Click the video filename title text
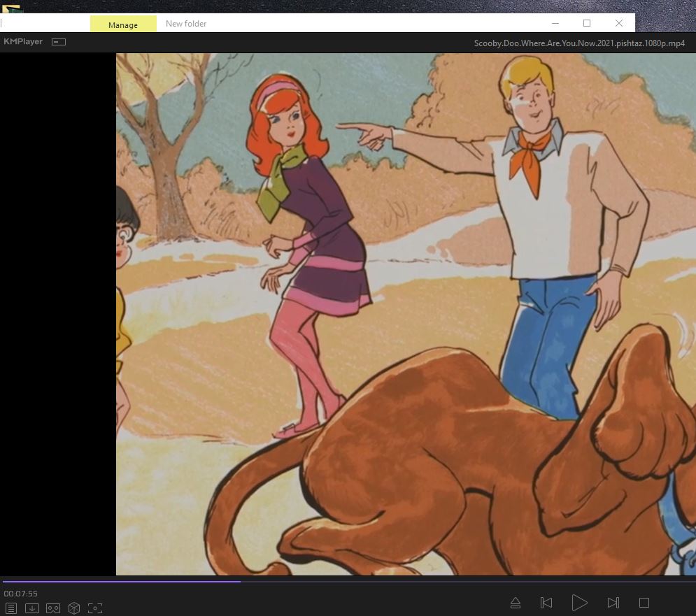This screenshot has height=616, width=696. pos(579,43)
